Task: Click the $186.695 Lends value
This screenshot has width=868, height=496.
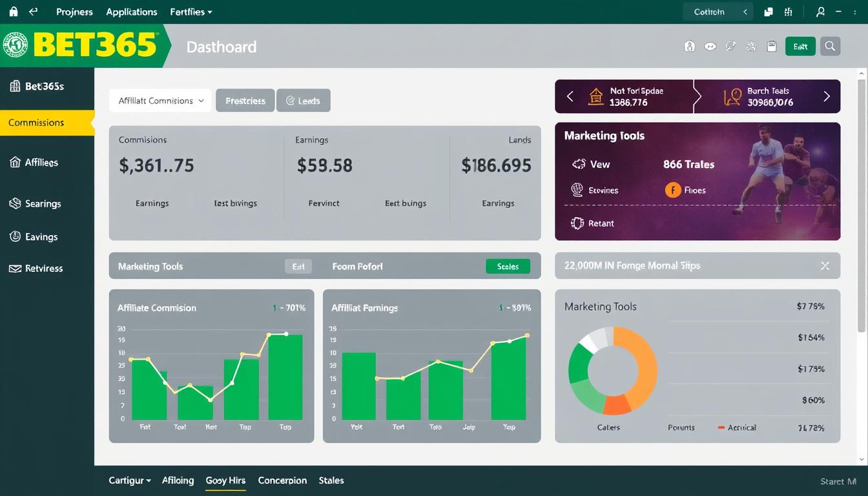Action: [x=496, y=166]
